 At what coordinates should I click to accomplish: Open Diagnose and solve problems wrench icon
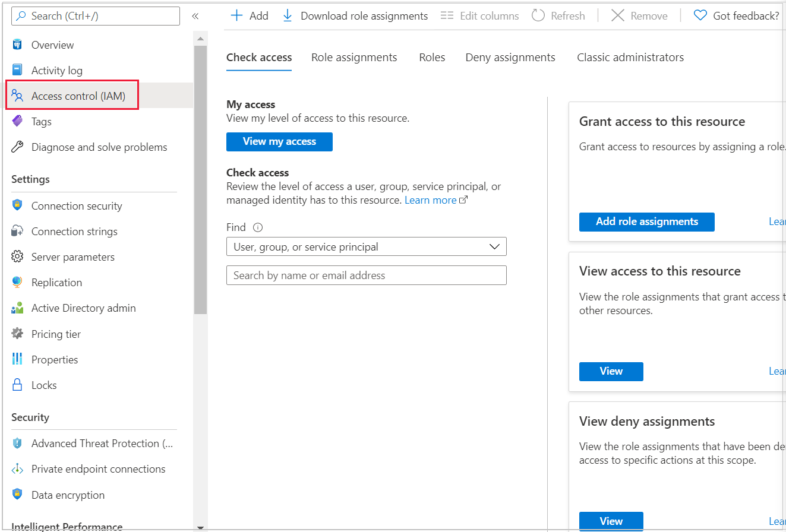pyautogui.click(x=17, y=147)
